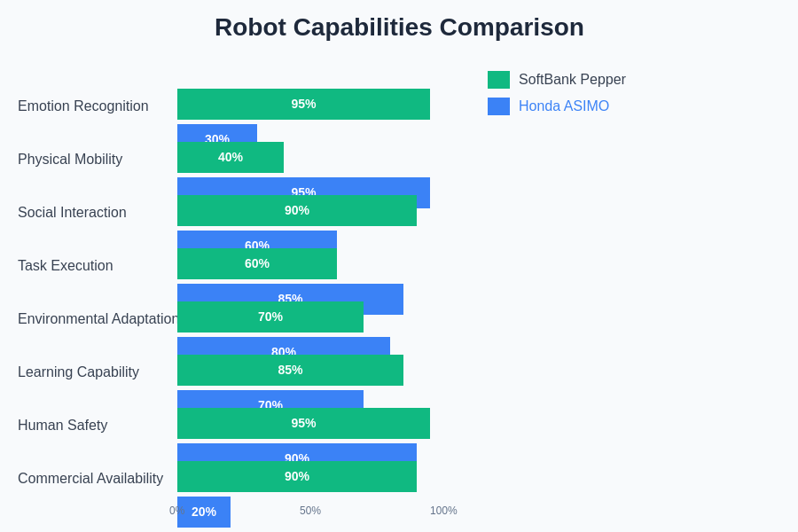
Task: Click the Emotion Recognition category label
Action: click(x=83, y=106)
